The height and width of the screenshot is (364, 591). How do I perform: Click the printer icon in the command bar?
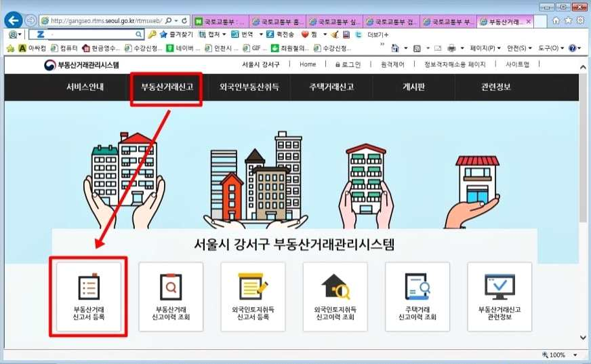coord(451,48)
